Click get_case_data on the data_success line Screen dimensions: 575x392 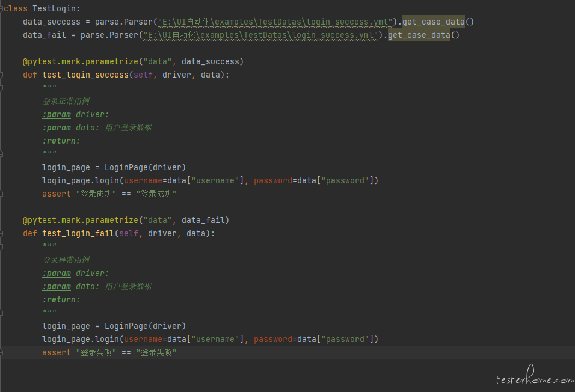pyautogui.click(x=434, y=22)
